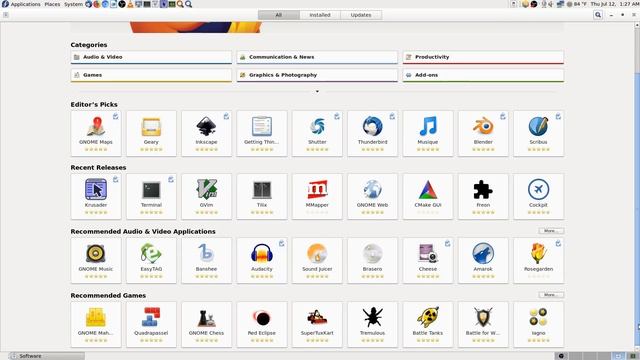
Task: Show more Recommended Games
Action: point(551,295)
